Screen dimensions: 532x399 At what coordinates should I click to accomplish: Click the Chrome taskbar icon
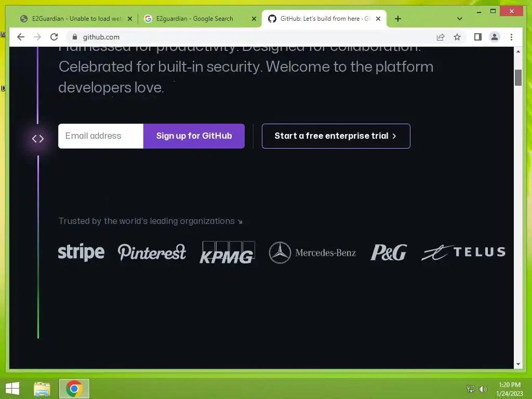(74, 389)
